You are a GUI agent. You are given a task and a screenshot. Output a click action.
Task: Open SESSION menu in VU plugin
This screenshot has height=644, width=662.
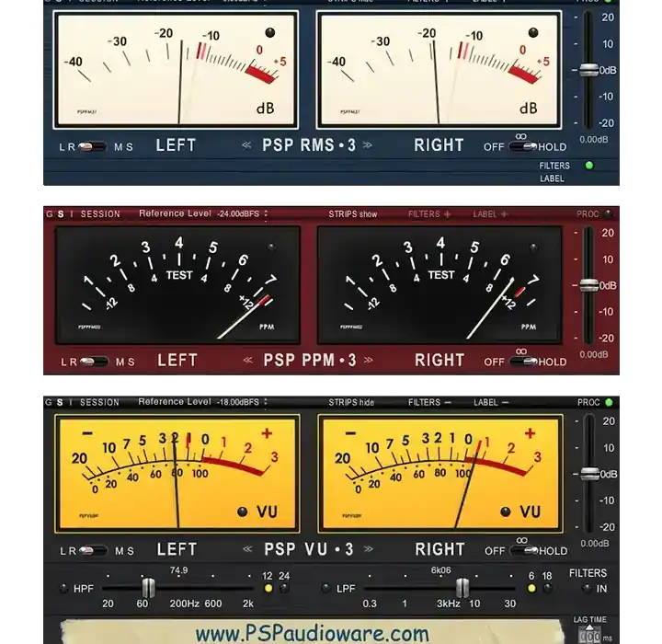click(99, 402)
